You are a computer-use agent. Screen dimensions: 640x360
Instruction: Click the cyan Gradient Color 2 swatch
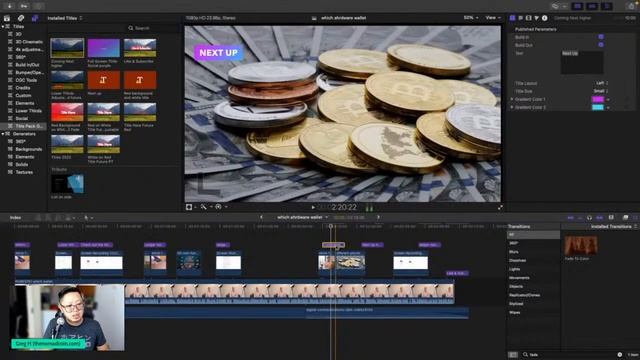[598, 107]
